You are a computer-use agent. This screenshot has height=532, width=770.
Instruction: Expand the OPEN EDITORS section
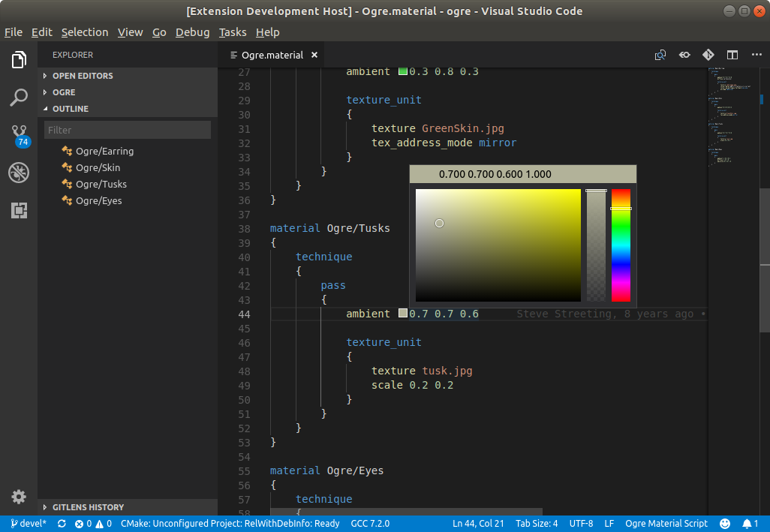point(128,76)
